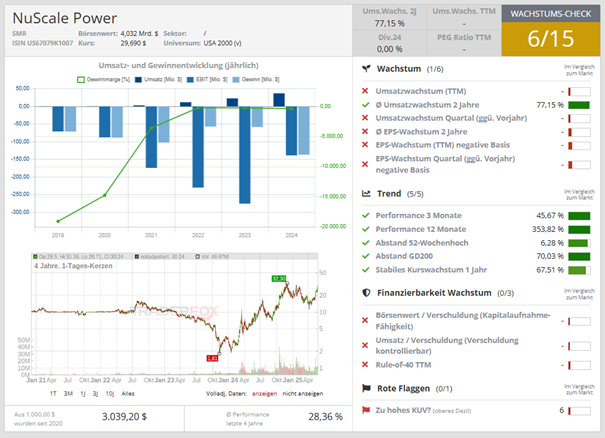
Task: Click the red 1.81 low price marker
Action: [212, 359]
